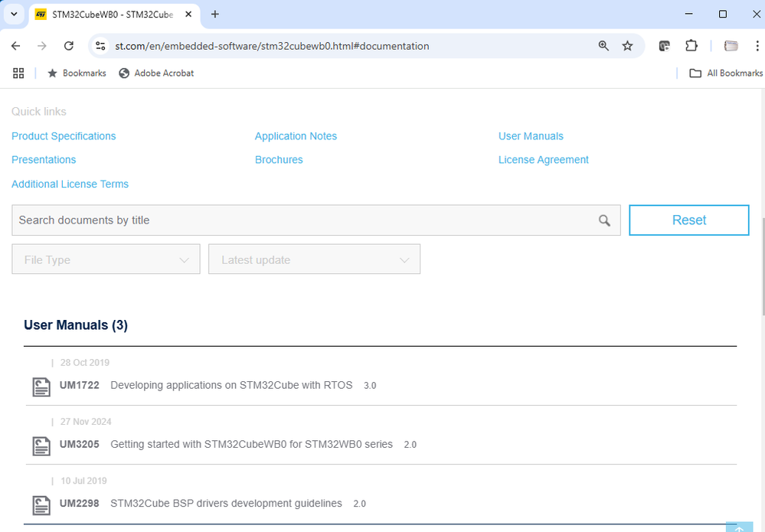Open License Agreement quick link
The width and height of the screenshot is (765, 532).
pyautogui.click(x=544, y=160)
